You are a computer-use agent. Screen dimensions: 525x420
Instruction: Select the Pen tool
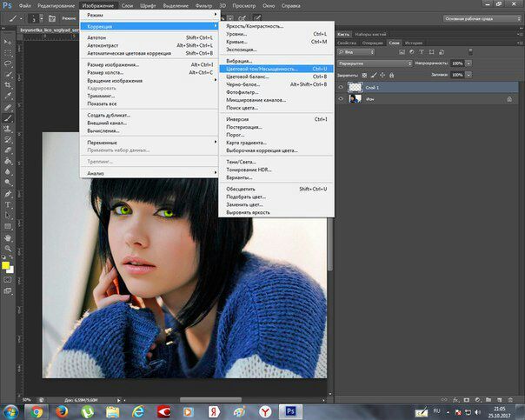point(8,194)
